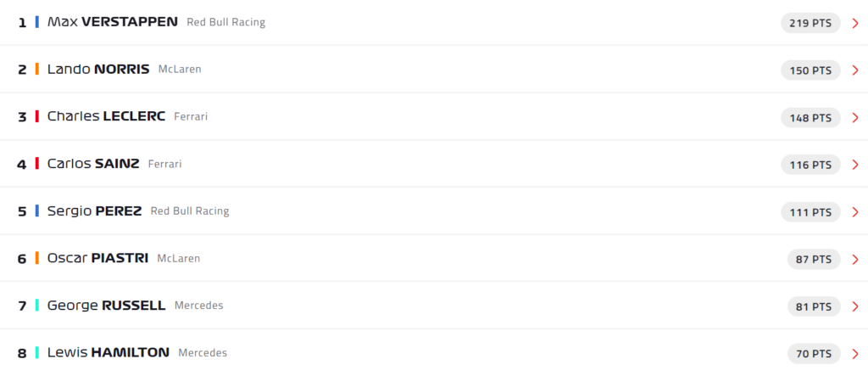Click the blue Red Bull team color bar for Verstappen
This screenshot has width=868, height=376.
click(x=37, y=22)
